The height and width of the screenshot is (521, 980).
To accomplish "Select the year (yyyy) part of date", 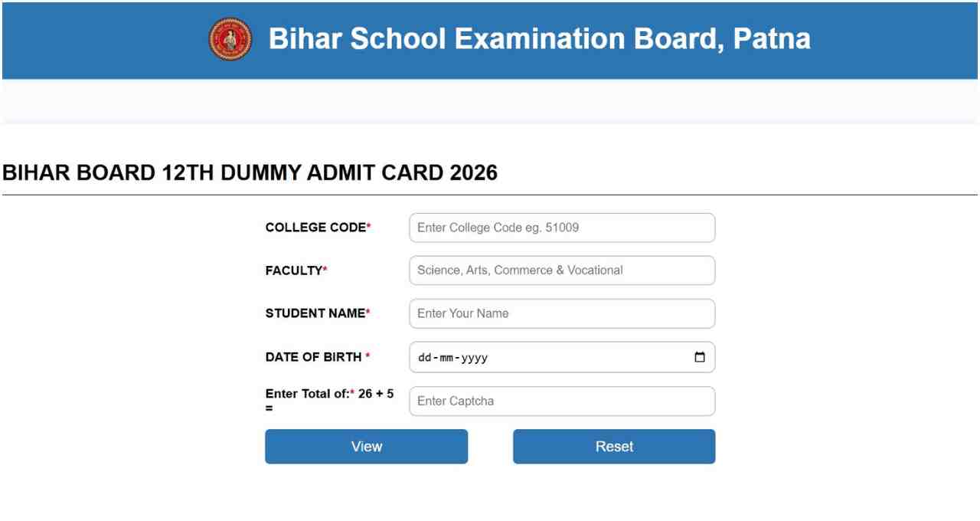I will click(472, 358).
